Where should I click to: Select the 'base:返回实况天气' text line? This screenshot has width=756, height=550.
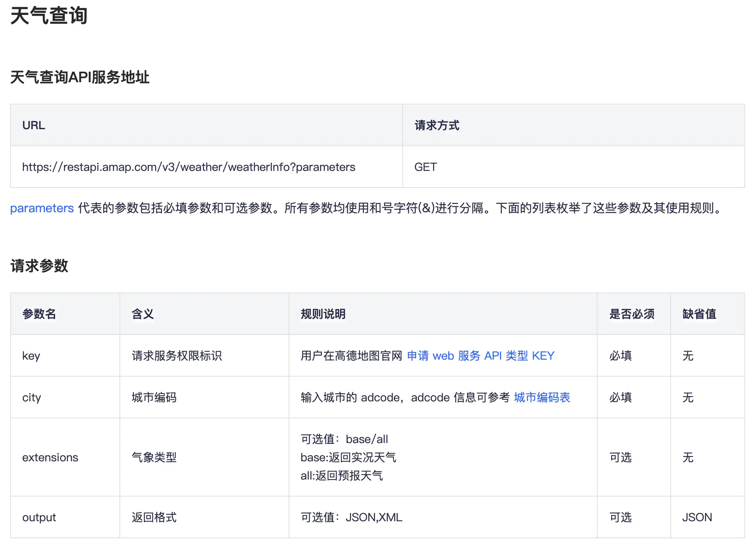348,457
